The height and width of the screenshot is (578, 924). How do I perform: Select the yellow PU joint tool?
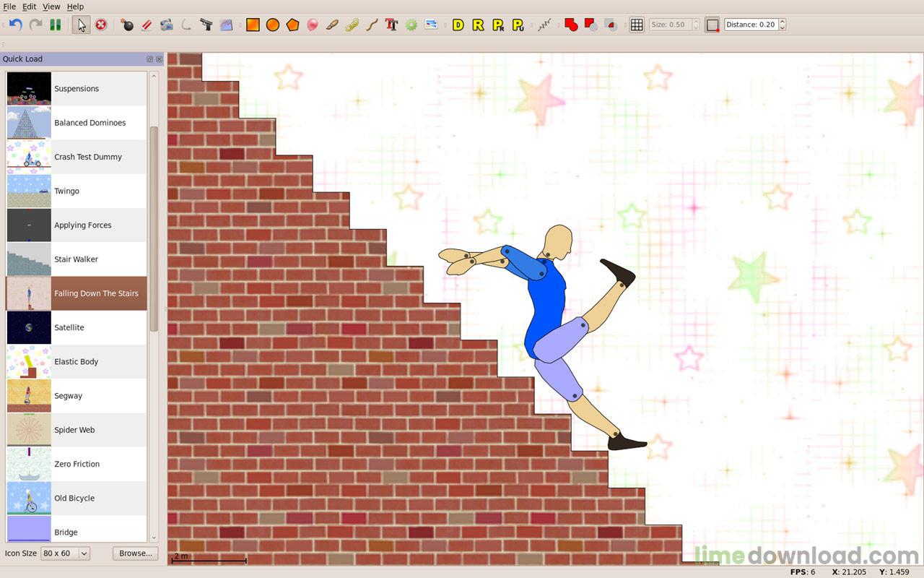(x=518, y=25)
